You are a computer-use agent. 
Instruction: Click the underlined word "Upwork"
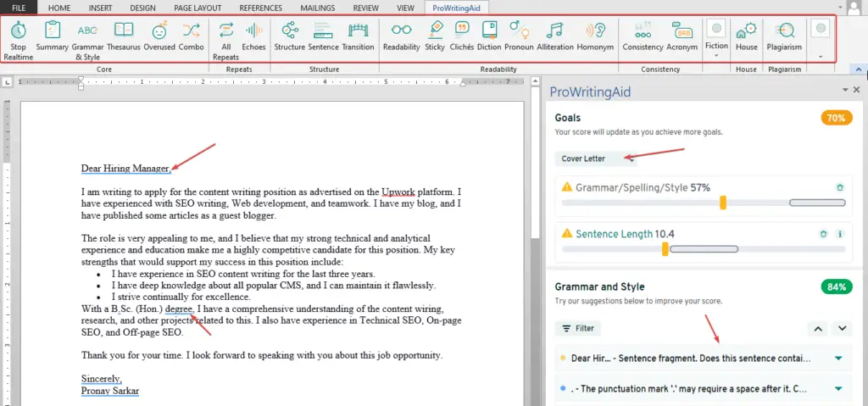[x=398, y=192]
